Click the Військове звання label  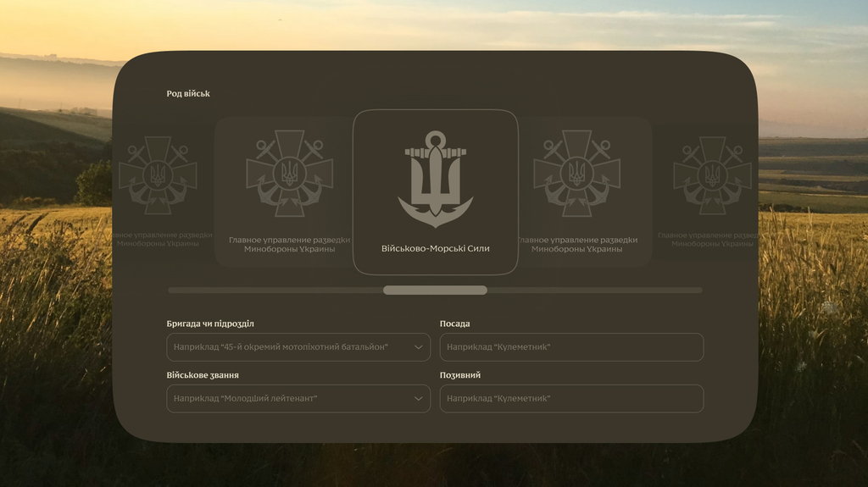click(x=203, y=375)
